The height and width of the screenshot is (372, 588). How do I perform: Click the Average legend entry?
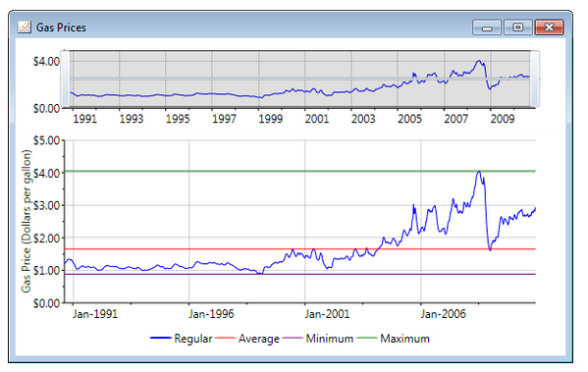point(247,339)
